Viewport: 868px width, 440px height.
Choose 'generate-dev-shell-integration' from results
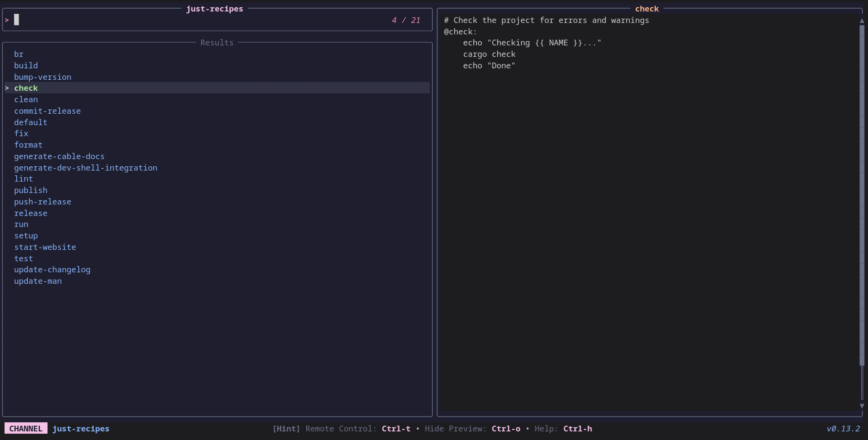click(86, 168)
